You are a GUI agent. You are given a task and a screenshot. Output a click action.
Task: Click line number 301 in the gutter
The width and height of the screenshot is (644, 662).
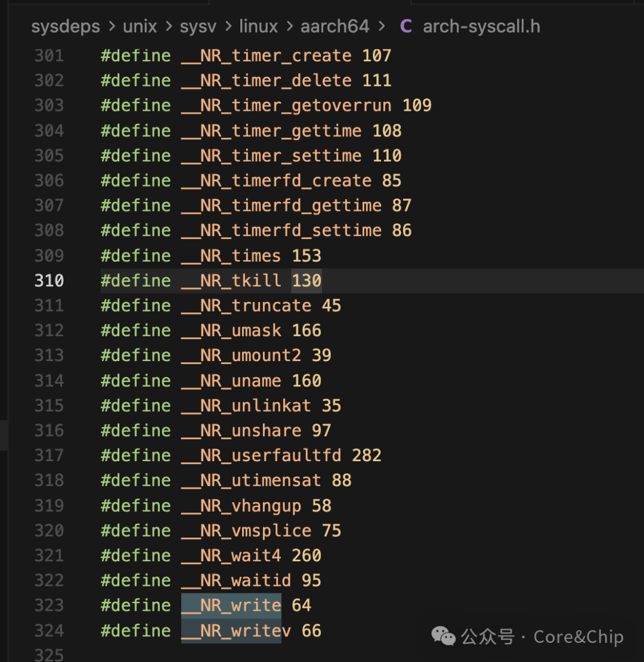[49, 55]
